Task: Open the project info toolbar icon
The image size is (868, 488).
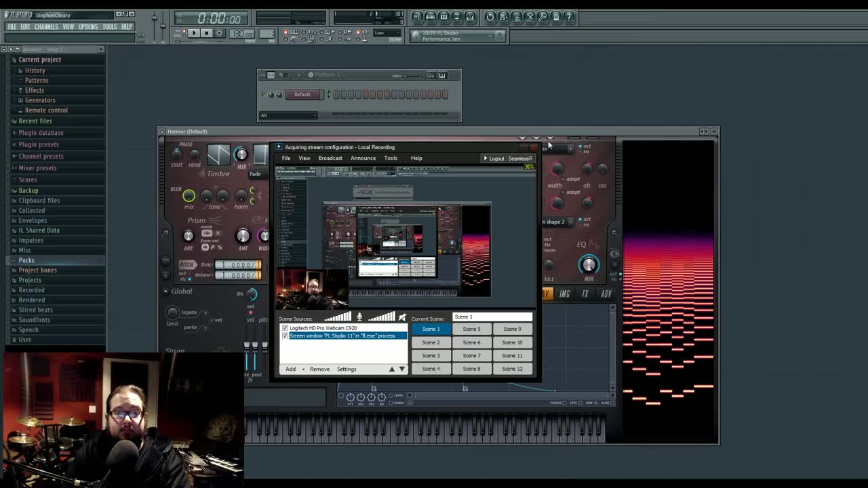Action: pyautogui.click(x=556, y=17)
